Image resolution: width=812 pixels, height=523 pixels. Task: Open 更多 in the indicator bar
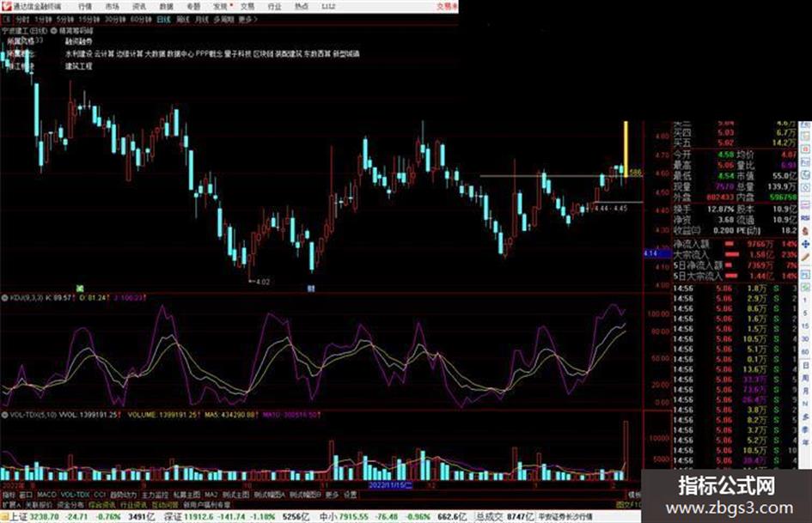click(332, 495)
